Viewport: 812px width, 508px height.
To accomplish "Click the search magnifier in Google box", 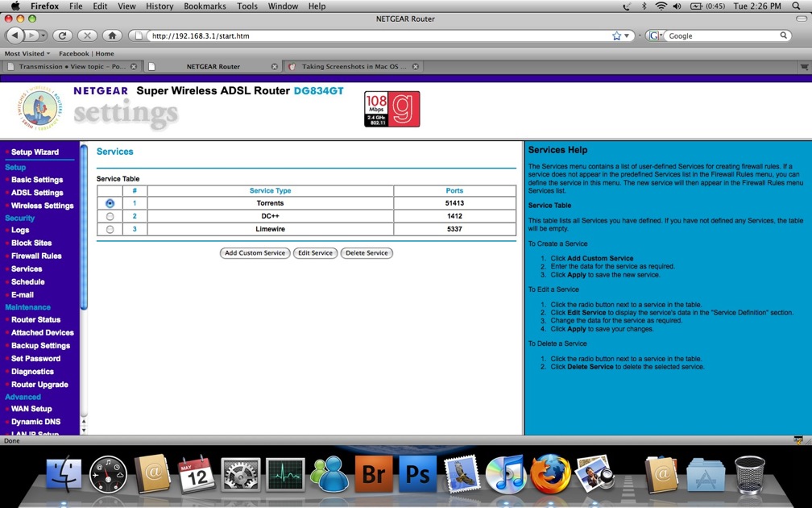I will (784, 35).
